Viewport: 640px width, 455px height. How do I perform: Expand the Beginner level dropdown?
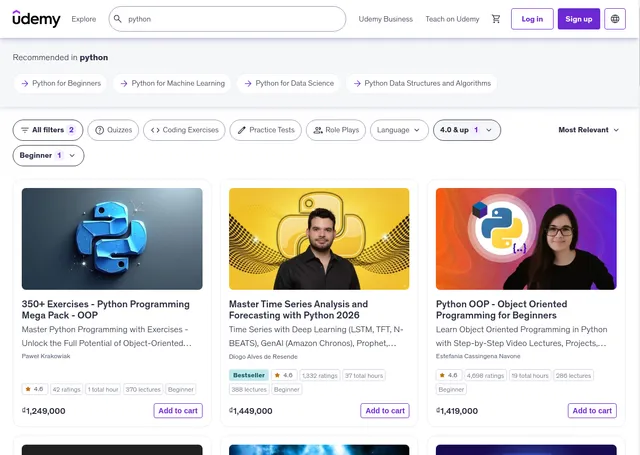[x=48, y=156]
